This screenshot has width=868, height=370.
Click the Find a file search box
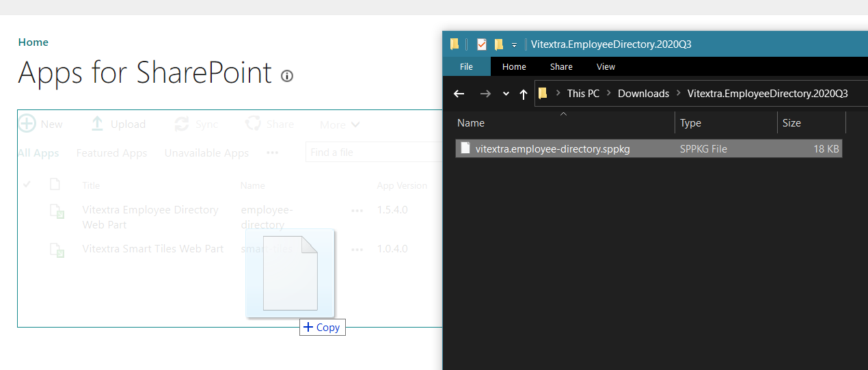pos(374,153)
